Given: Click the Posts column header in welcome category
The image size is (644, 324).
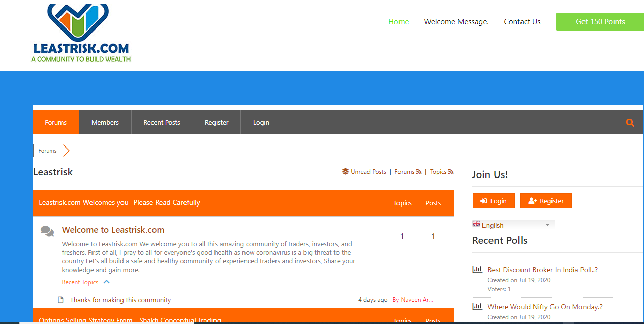Looking at the screenshot, I should tap(433, 203).
